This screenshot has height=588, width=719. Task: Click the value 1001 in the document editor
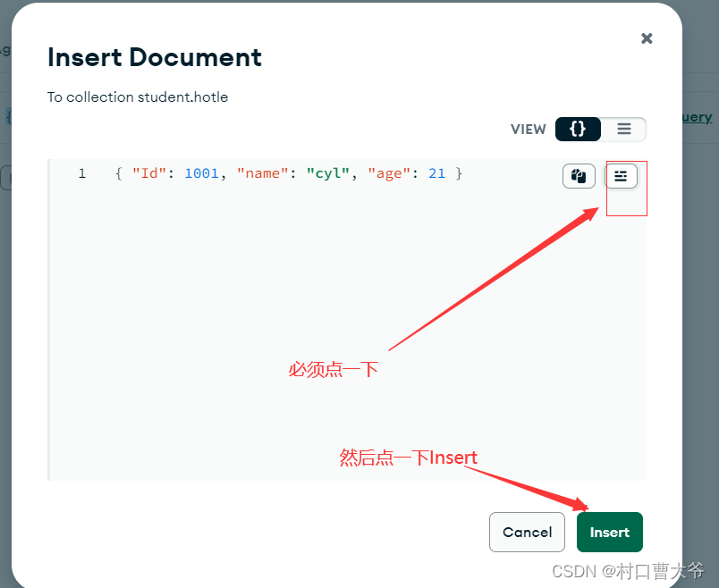[202, 173]
